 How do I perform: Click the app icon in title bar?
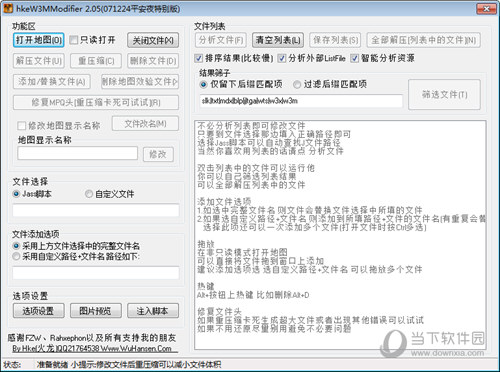pos(8,8)
